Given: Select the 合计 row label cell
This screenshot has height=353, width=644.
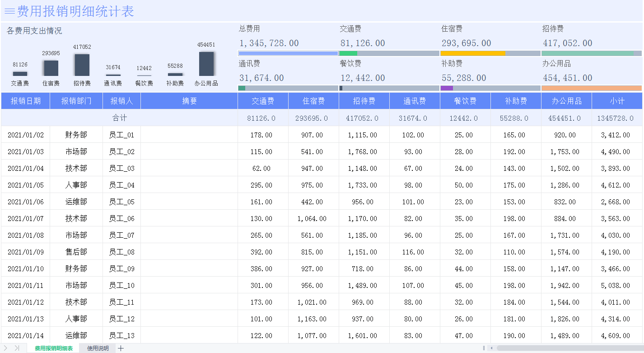Looking at the screenshot, I should (120, 118).
